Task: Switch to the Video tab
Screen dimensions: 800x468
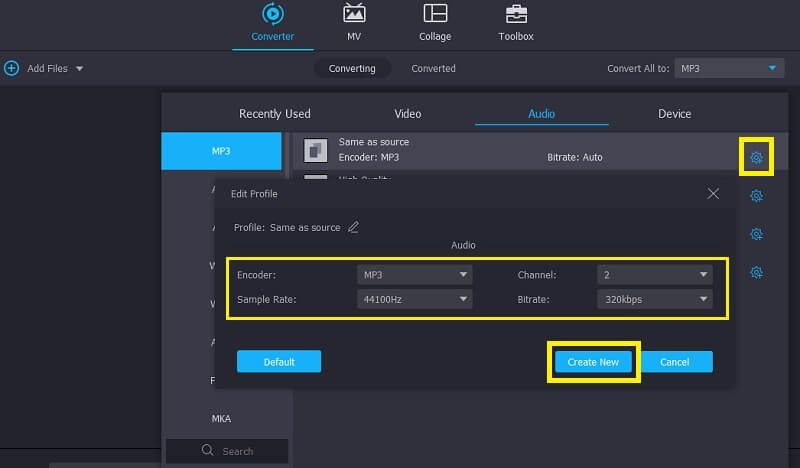Action: pos(408,114)
